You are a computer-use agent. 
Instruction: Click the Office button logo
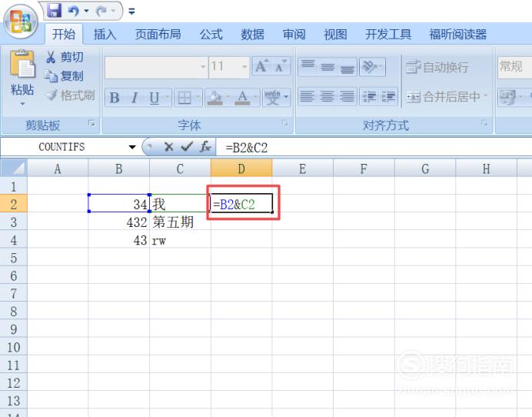coord(20,21)
